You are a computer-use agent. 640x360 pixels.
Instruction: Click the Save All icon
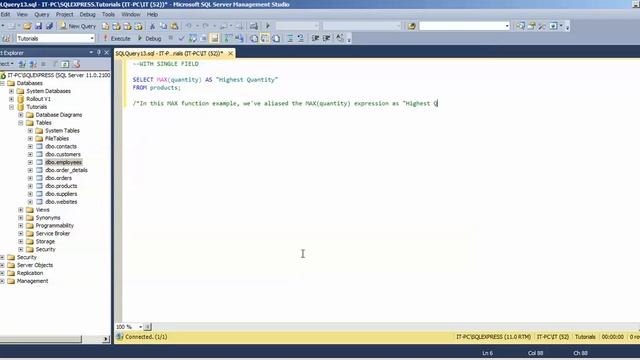point(49,26)
